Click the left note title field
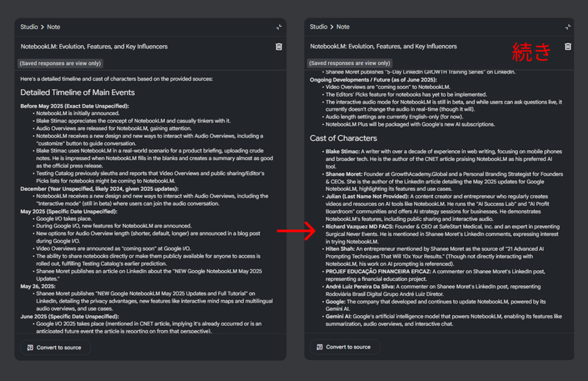Image resolution: width=588 pixels, height=381 pixels. point(94,47)
